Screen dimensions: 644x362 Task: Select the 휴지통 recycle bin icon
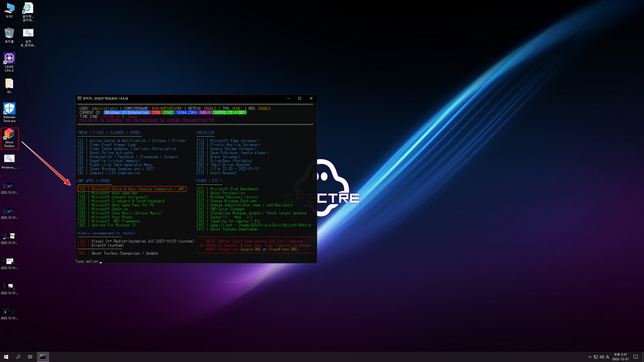(x=9, y=36)
